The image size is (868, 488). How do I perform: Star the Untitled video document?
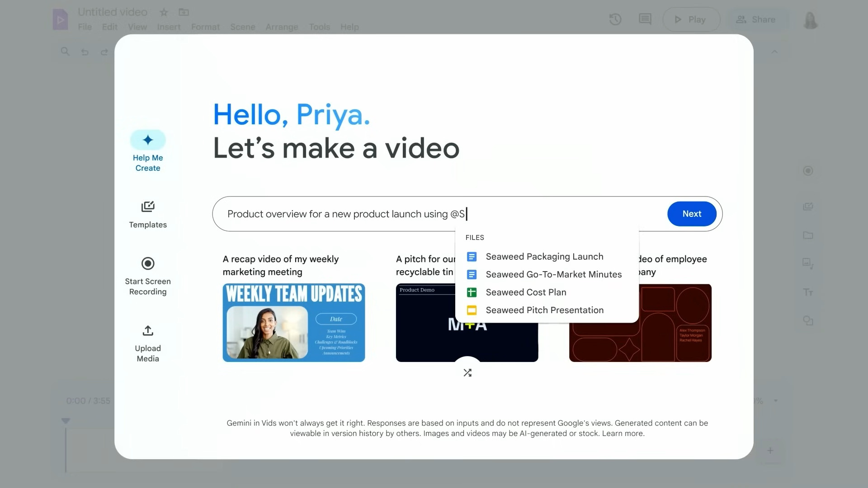tap(164, 12)
